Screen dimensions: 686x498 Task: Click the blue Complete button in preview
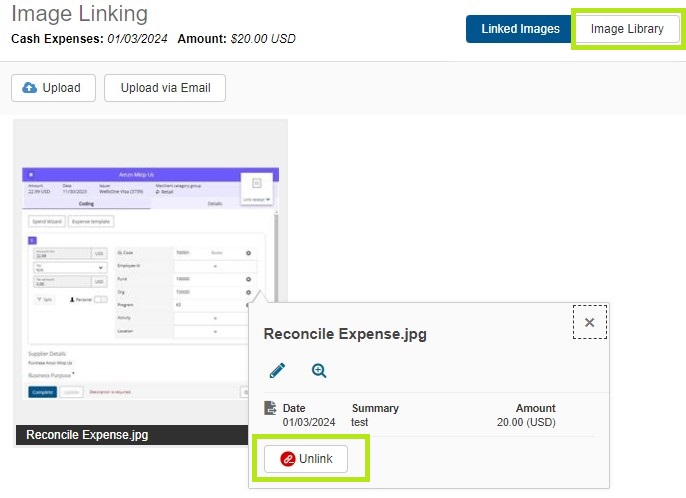pos(42,393)
